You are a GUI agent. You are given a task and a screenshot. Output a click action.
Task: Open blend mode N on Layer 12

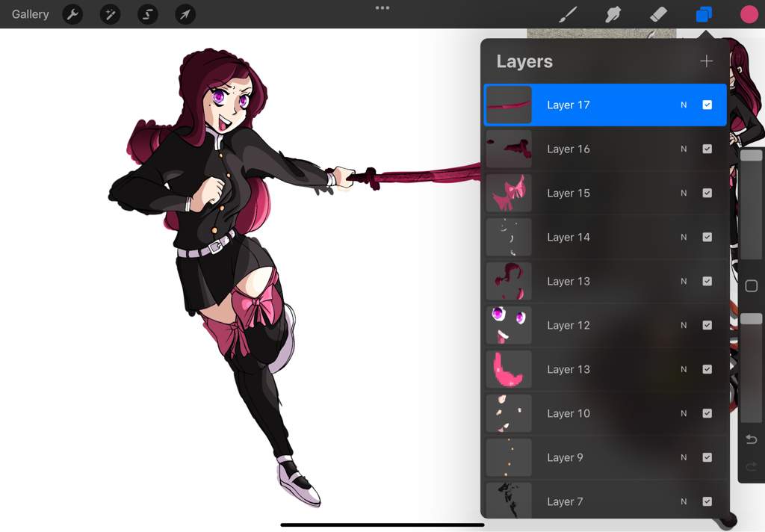coord(683,325)
